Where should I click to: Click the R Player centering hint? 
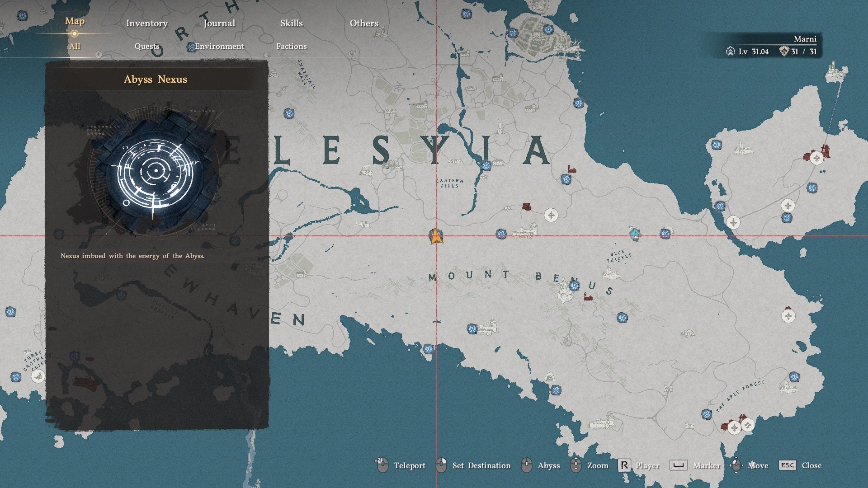[x=639, y=465]
